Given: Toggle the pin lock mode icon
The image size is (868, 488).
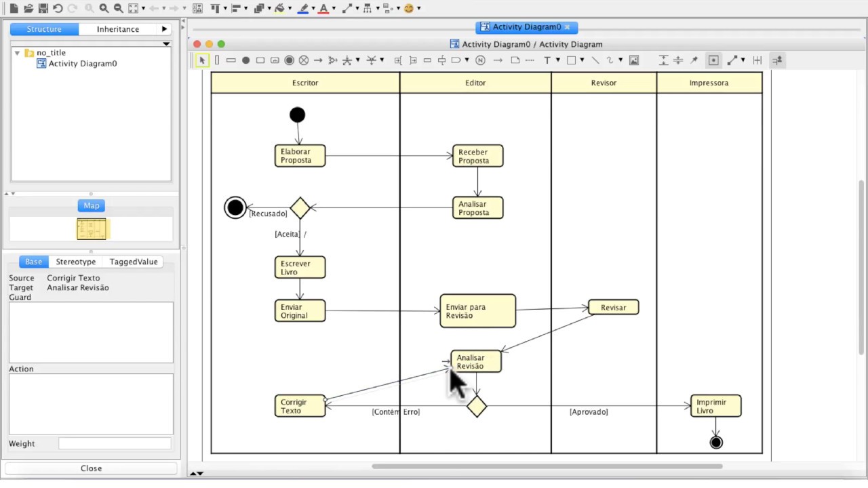Looking at the screenshot, I should coord(694,60).
